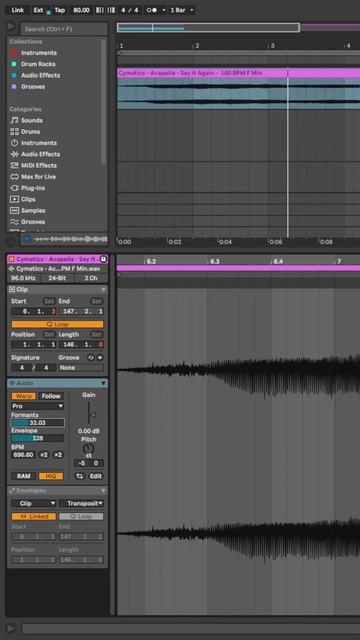Click bar 3 on arrangement ruler
Viewport: 360px width, 640px height.
pyautogui.click(x=272, y=46)
